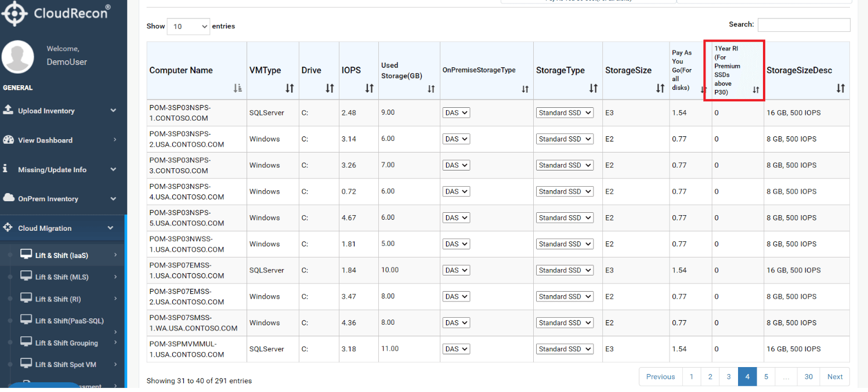Open DAS dropdown in first table row
Image resolution: width=868 pixels, height=392 pixels.
(456, 113)
